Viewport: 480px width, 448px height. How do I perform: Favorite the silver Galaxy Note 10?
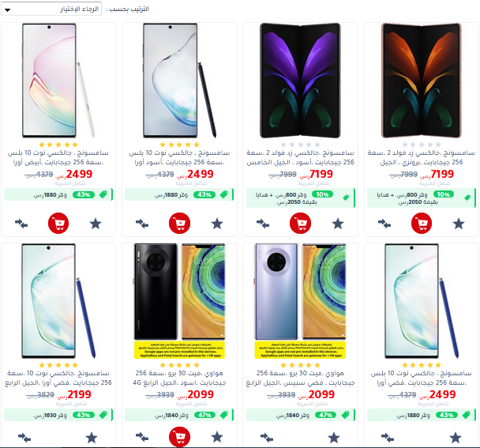tap(92, 438)
